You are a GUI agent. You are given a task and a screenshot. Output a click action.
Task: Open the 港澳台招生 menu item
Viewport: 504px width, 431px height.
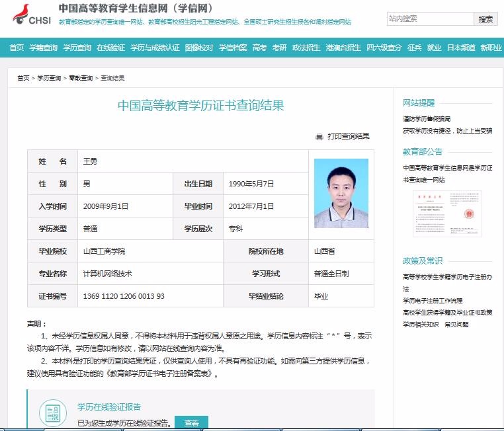[x=343, y=48]
